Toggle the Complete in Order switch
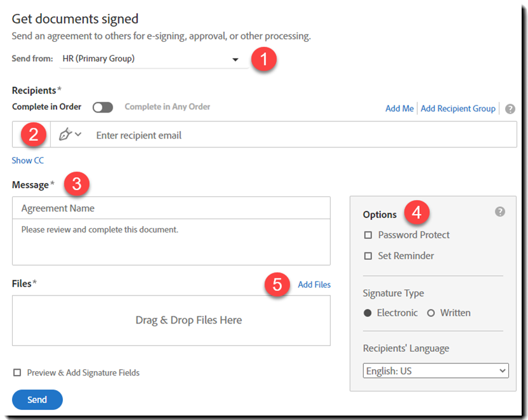 (102, 107)
